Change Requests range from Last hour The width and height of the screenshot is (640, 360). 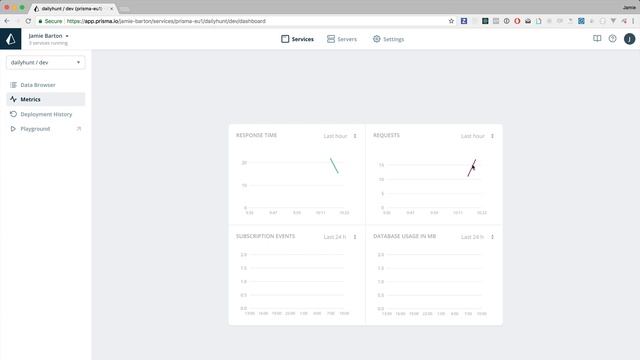coord(478,136)
